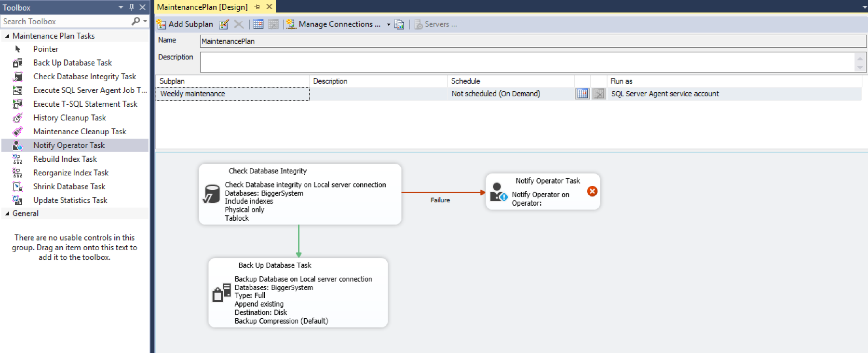Collapse the Maintenance Plan Tasks group
The width and height of the screenshot is (868, 353).
[x=7, y=36]
